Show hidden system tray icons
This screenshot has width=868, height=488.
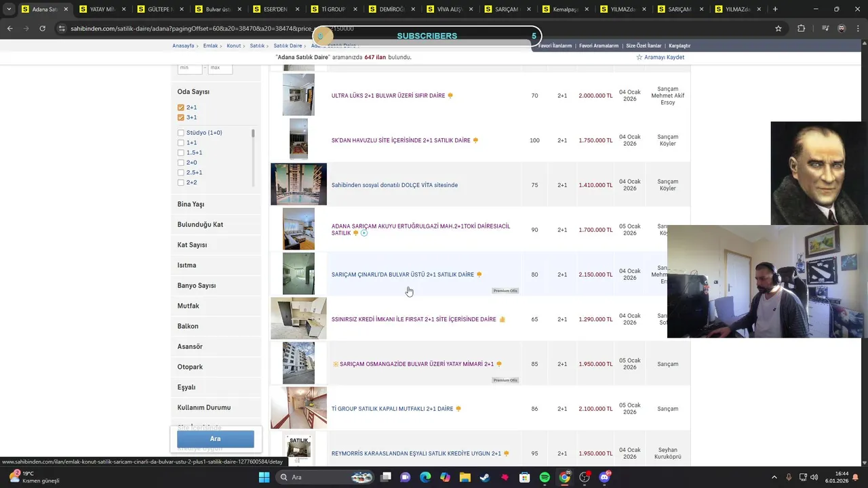point(775,477)
